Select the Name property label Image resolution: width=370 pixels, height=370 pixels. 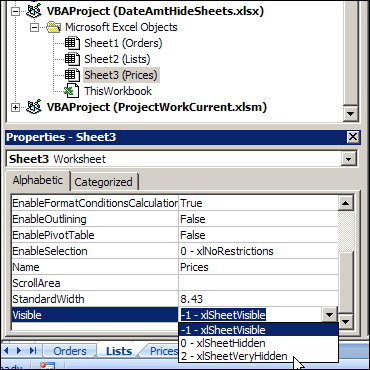[95, 267]
